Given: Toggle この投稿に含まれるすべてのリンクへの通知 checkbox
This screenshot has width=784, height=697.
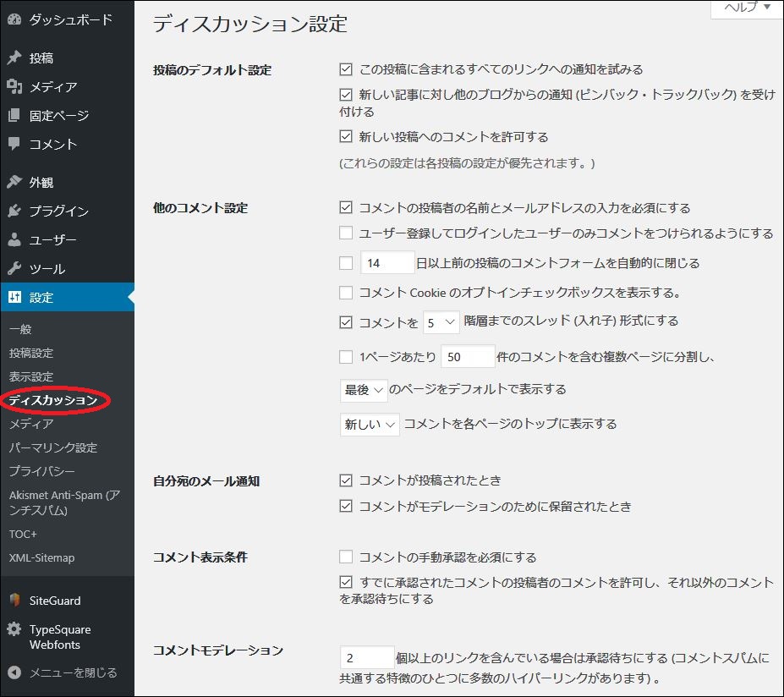Looking at the screenshot, I should [346, 69].
